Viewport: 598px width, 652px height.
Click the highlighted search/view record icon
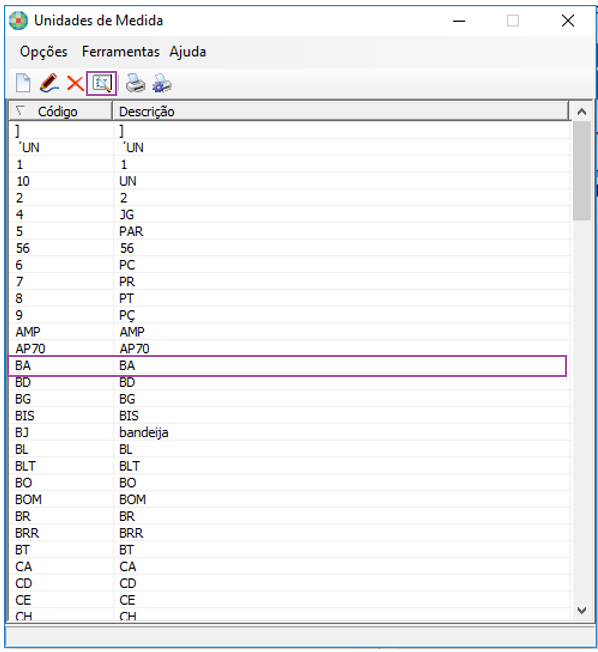101,84
